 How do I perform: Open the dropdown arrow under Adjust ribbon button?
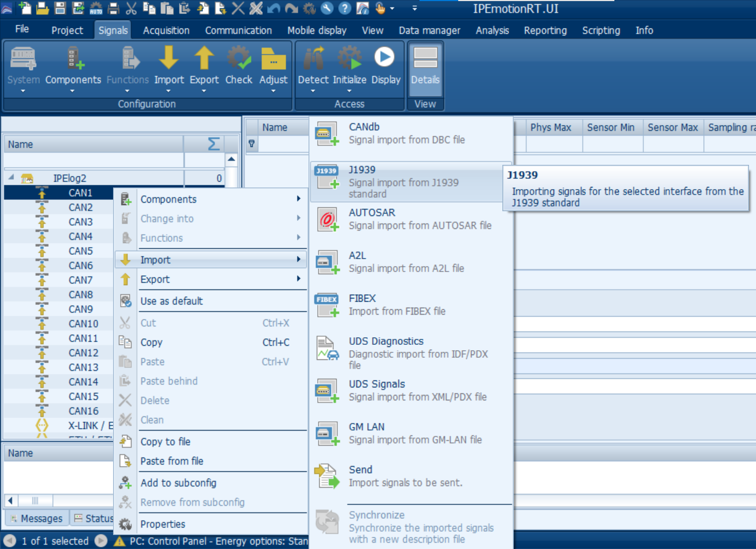[274, 91]
